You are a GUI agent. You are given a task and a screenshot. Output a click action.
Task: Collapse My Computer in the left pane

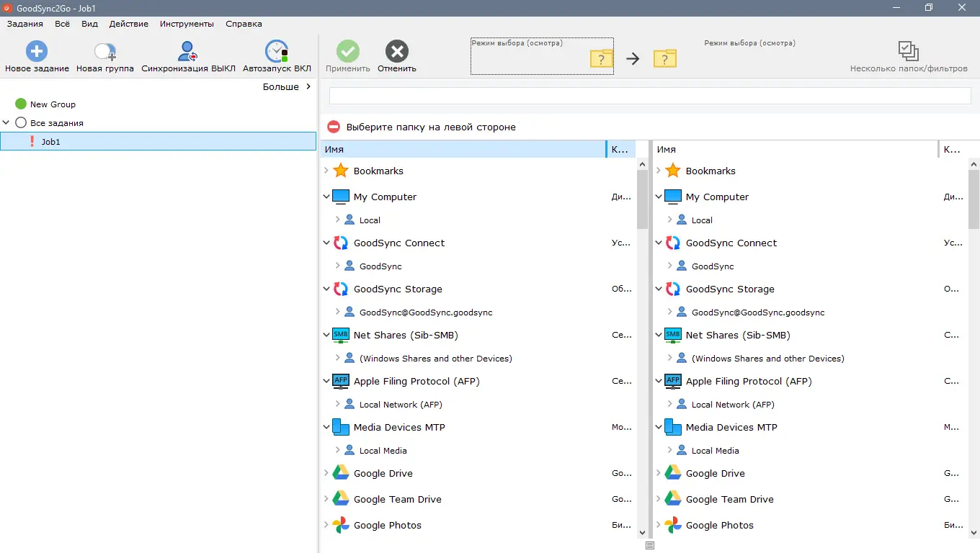[326, 196]
